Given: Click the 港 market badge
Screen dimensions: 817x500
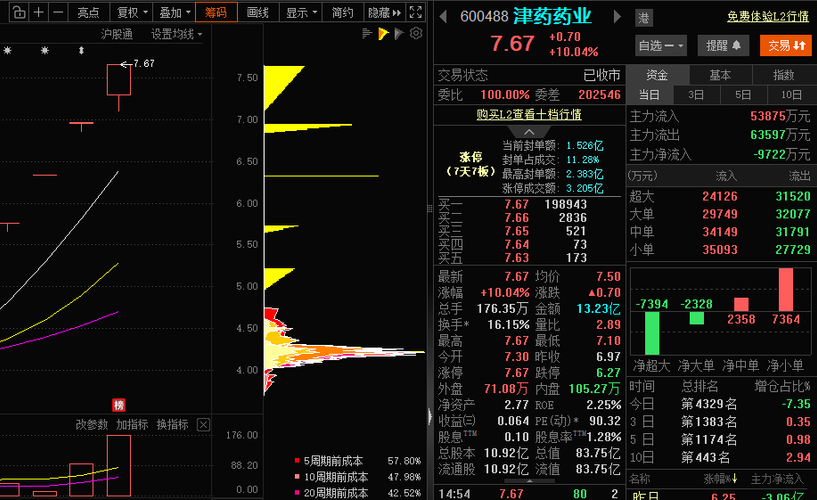Looking at the screenshot, I should click(x=644, y=18).
